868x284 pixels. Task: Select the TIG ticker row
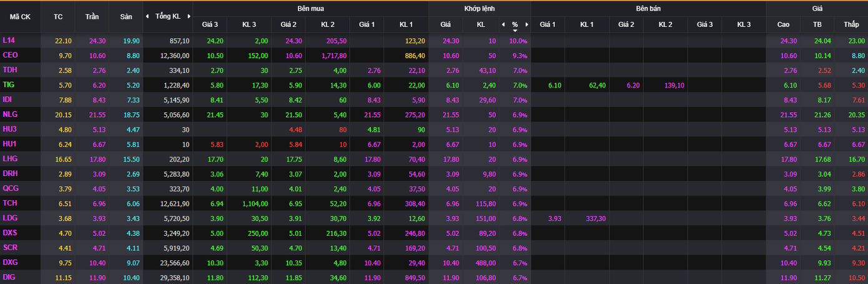pyautogui.click(x=8, y=85)
